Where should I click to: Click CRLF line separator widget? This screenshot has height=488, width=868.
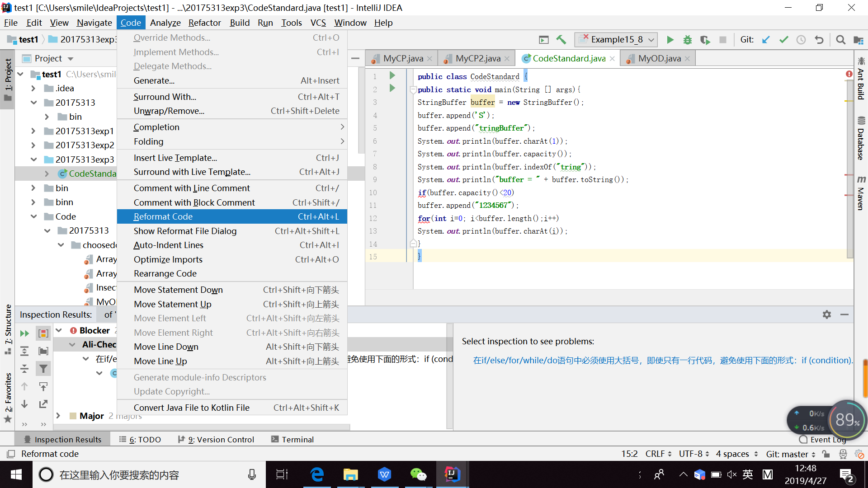(659, 454)
